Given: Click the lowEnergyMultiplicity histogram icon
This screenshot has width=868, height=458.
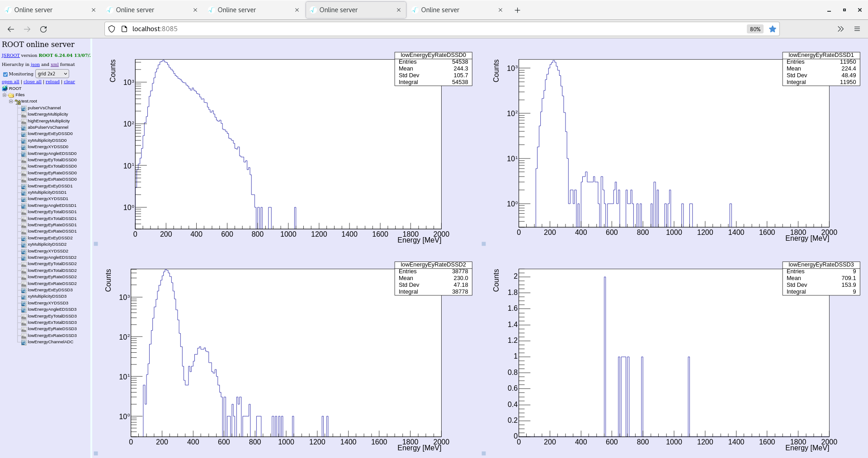Looking at the screenshot, I should click(x=24, y=114).
